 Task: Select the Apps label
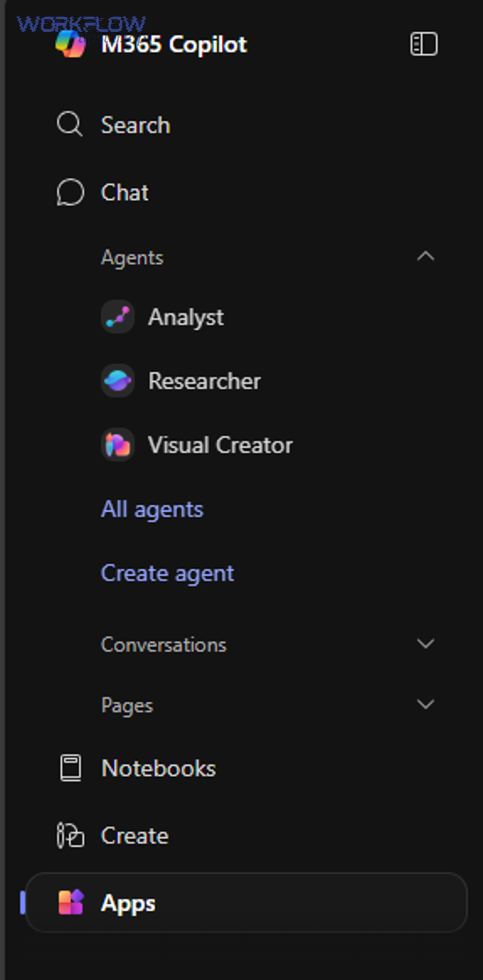(128, 904)
